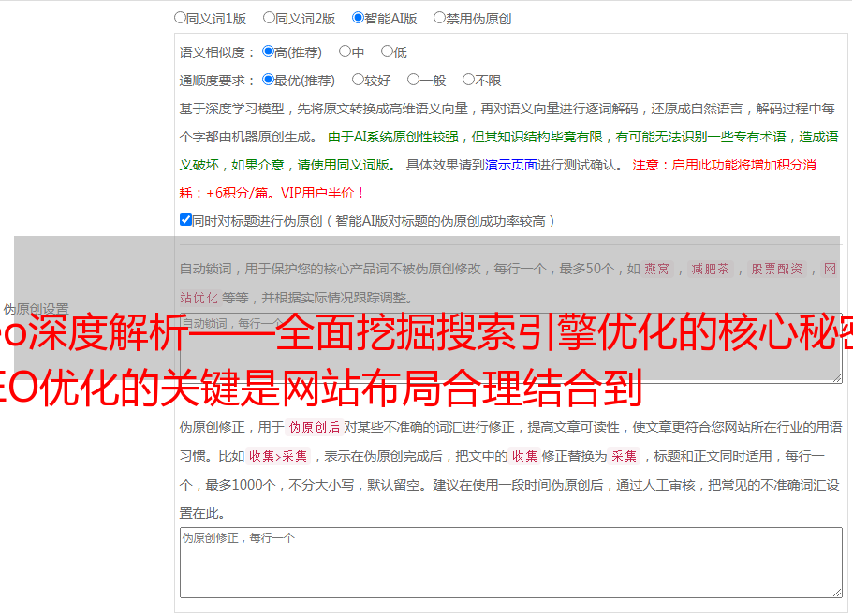The height and width of the screenshot is (616, 853).
Task: Set 语义相似度 to 低
Action: (387, 51)
